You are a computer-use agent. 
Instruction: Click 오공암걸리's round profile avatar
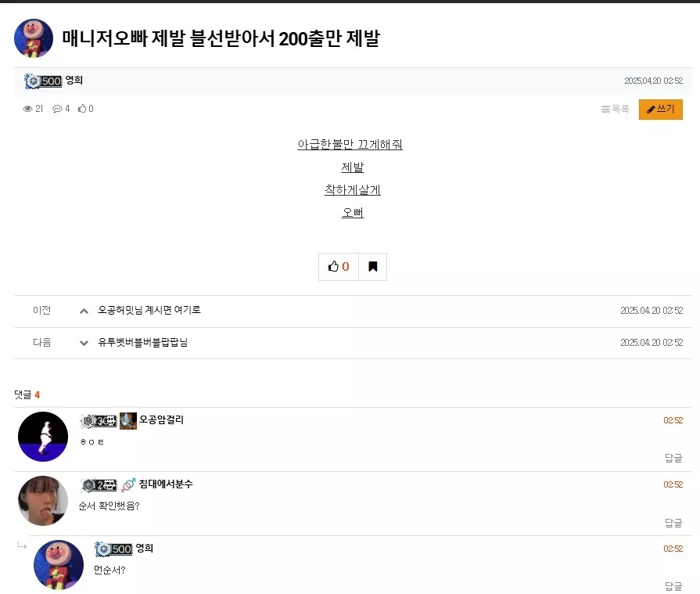(x=43, y=437)
